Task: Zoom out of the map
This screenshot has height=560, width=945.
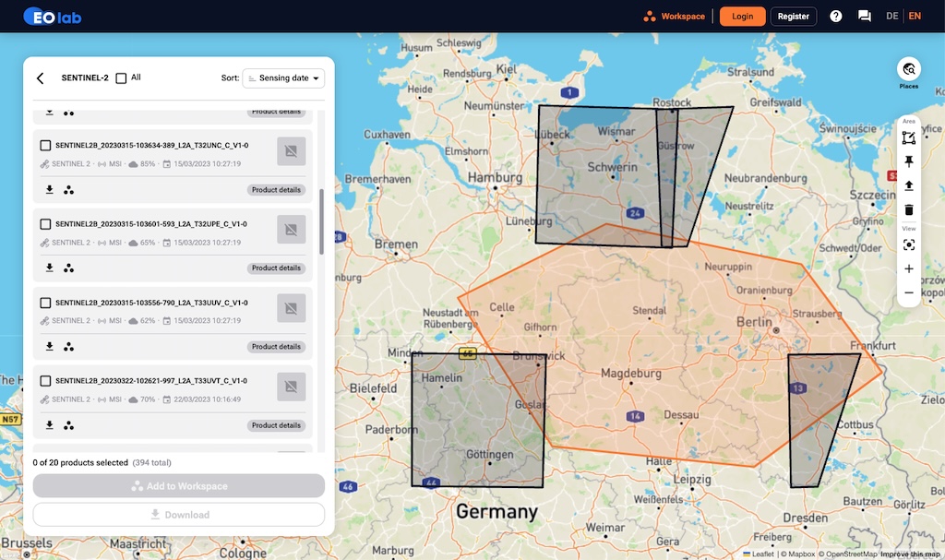Action: click(x=909, y=293)
